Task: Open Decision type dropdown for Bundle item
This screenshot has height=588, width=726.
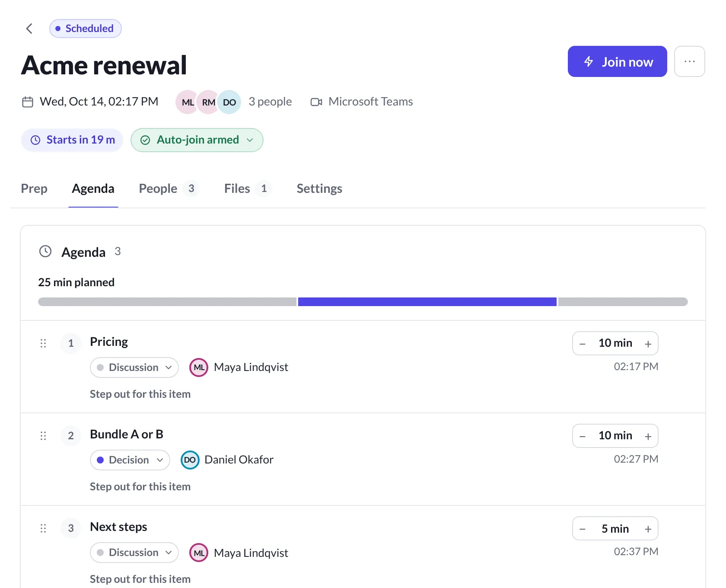Action: point(130,460)
